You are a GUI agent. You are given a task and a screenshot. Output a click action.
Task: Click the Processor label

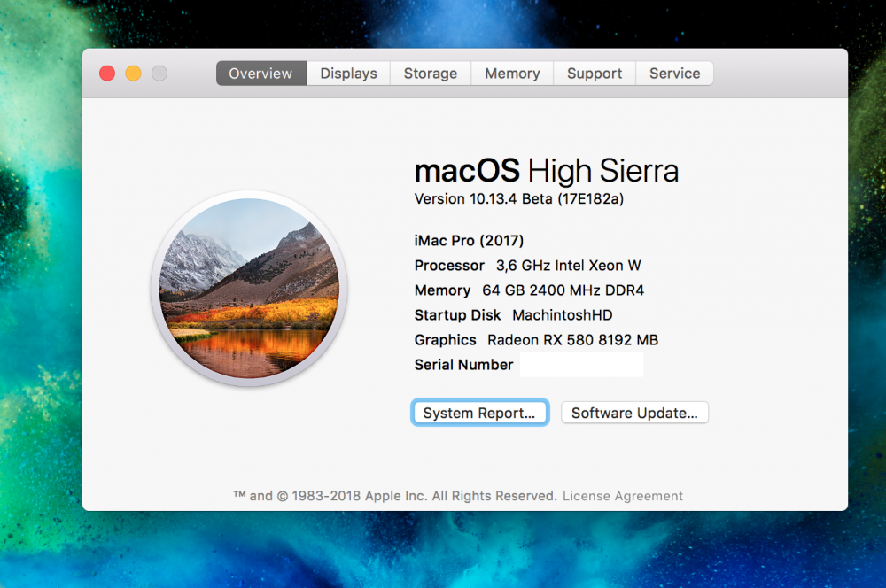(x=449, y=266)
